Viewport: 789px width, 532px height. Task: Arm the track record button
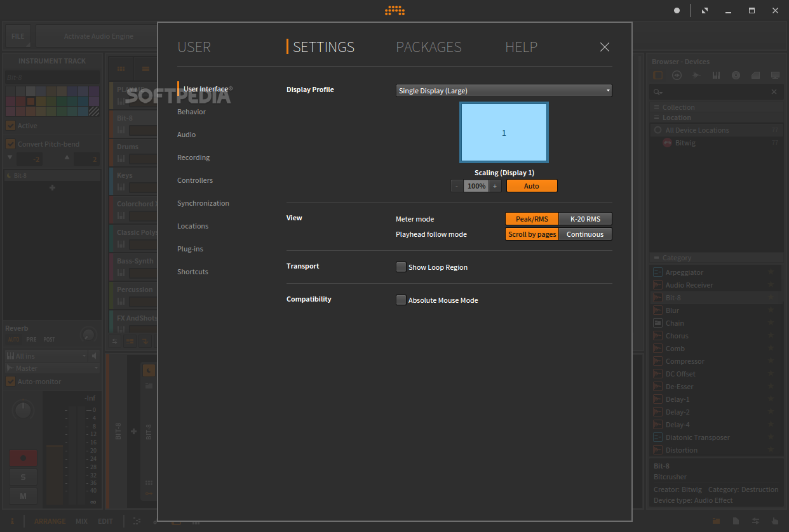(23, 458)
